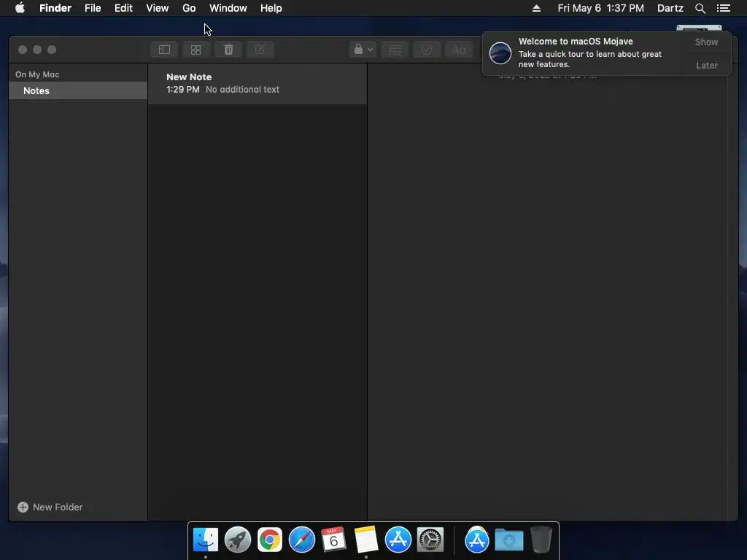Open the Trash in Dock
Image resolution: width=747 pixels, height=560 pixels.
(541, 540)
